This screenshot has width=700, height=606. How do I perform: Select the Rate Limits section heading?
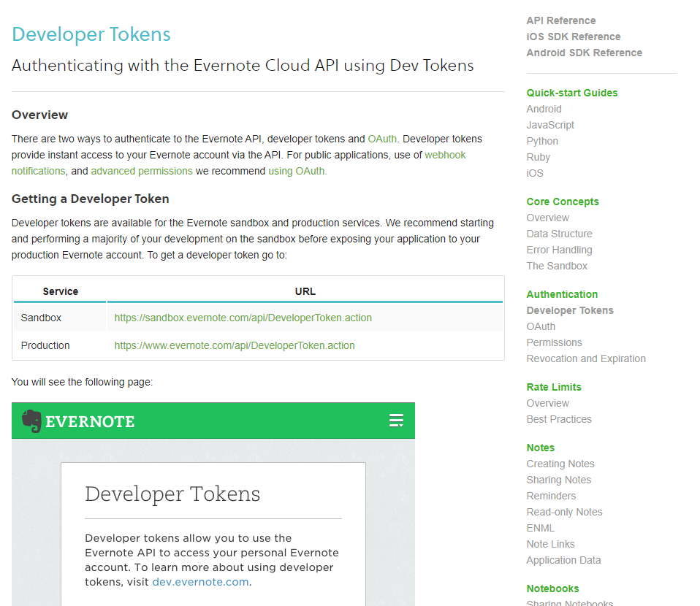(554, 388)
